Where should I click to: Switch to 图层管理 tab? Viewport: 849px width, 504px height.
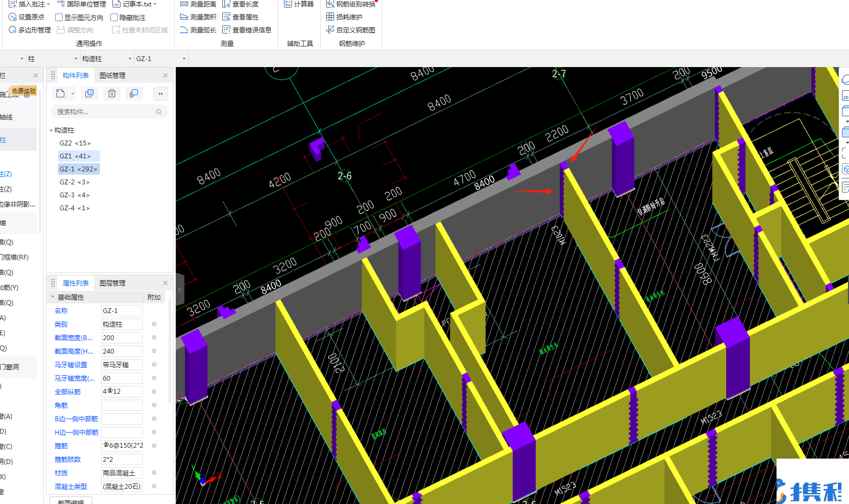point(112,283)
